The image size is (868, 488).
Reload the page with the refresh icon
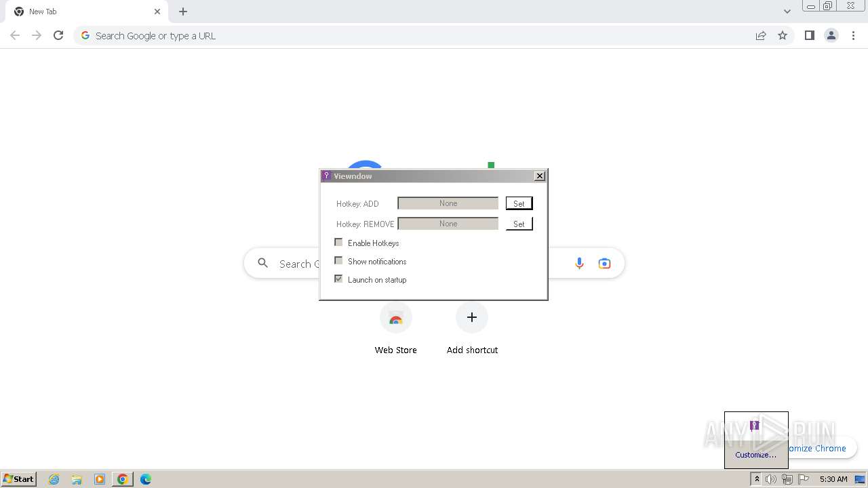pyautogui.click(x=58, y=35)
